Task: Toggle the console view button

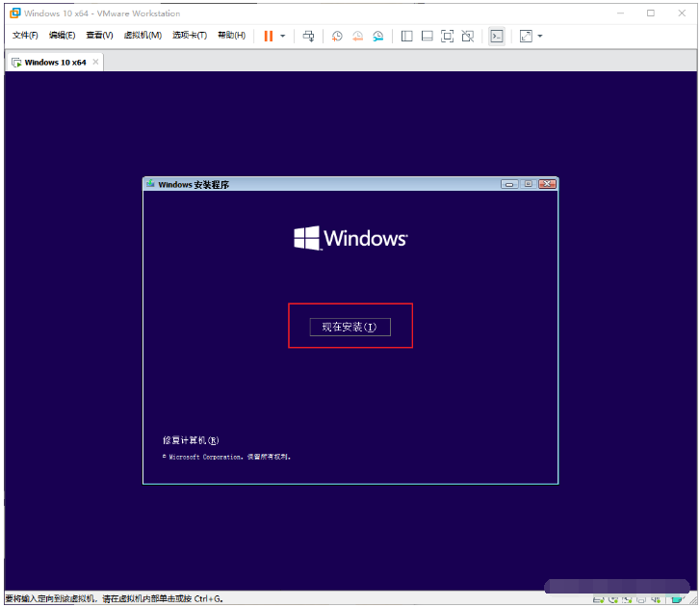Action: [496, 36]
